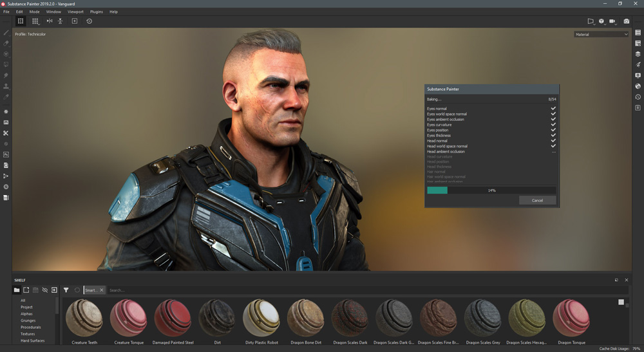Viewport: 644px width, 352px height.
Task: Toggle the shelf hide-folders eye icon
Action: (45, 290)
